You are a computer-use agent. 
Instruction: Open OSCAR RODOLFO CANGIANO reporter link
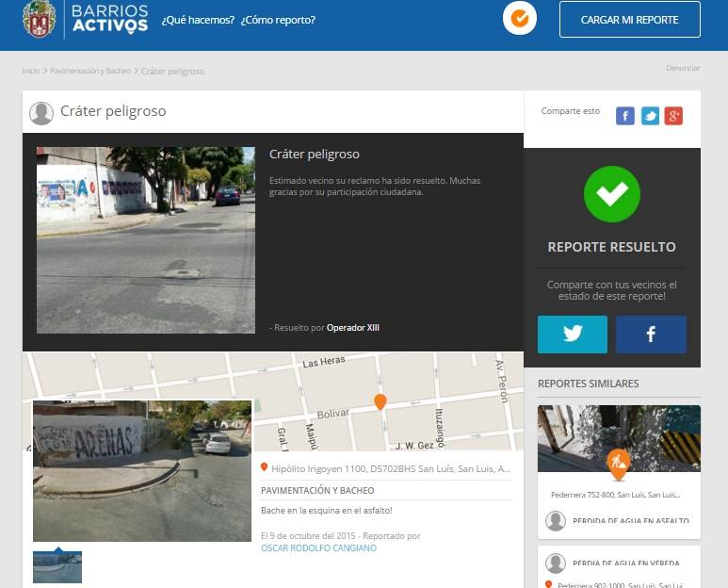coord(318,548)
